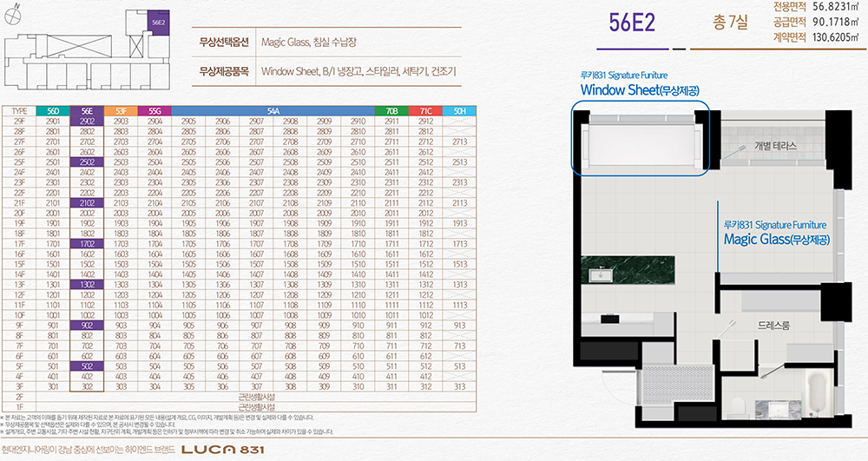The image size is (868, 461).
Task: Select the light blue 50H type header
Action: tap(459, 111)
